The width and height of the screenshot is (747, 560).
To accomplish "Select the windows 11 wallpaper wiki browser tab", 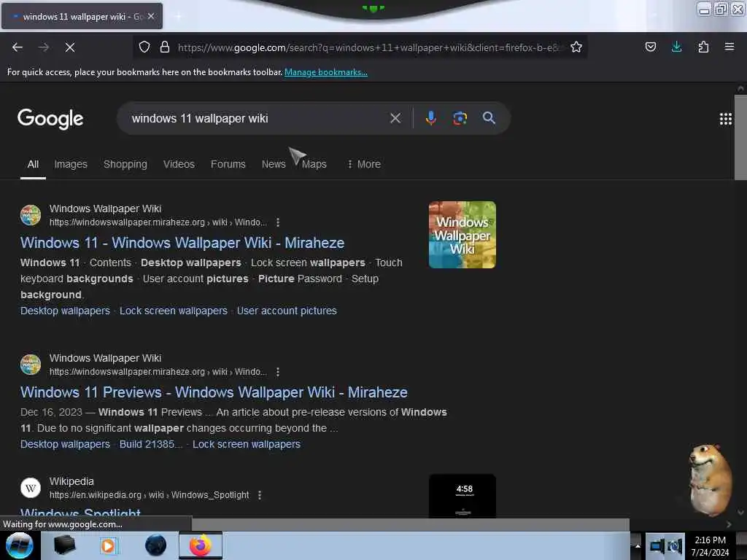I will point(82,16).
